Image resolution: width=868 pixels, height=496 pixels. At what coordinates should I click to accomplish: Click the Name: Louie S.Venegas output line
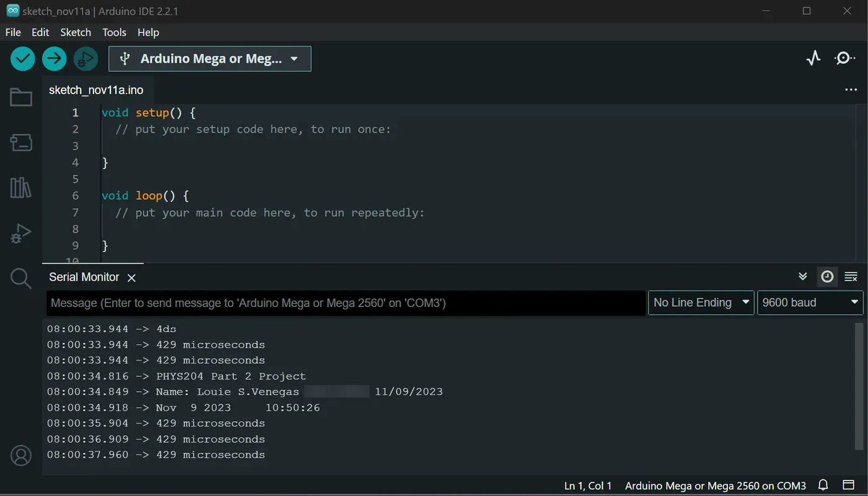coord(245,392)
